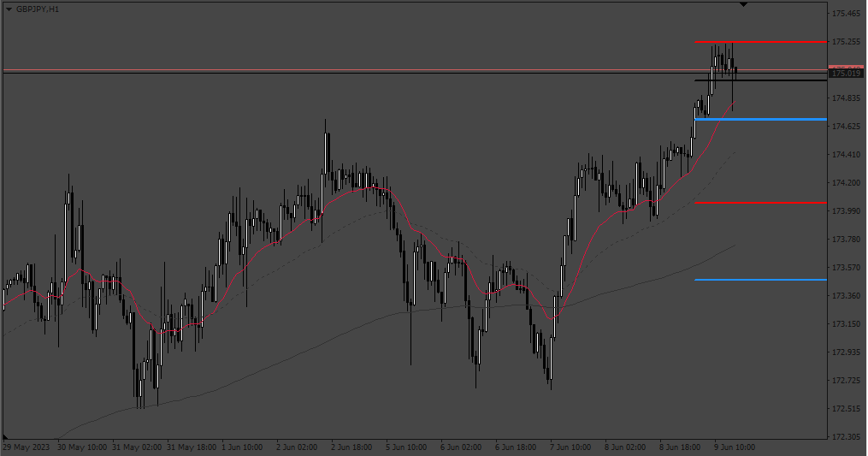This screenshot has width=868, height=456.
Task: Click the 175.465 price axis label
Action: click(x=847, y=14)
